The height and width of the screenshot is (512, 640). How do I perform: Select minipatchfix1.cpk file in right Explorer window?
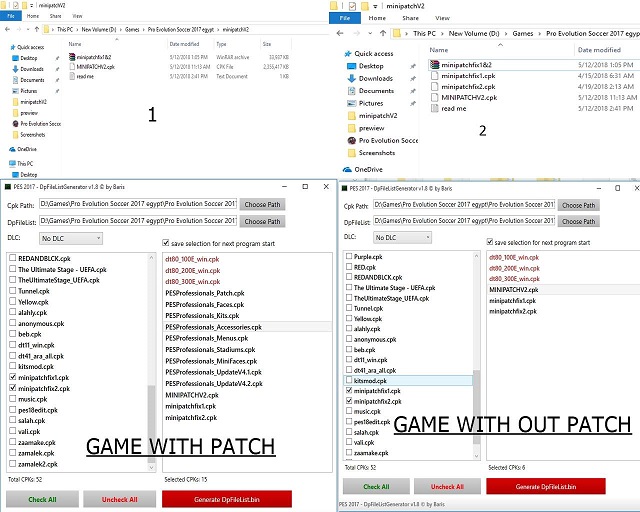click(x=468, y=76)
